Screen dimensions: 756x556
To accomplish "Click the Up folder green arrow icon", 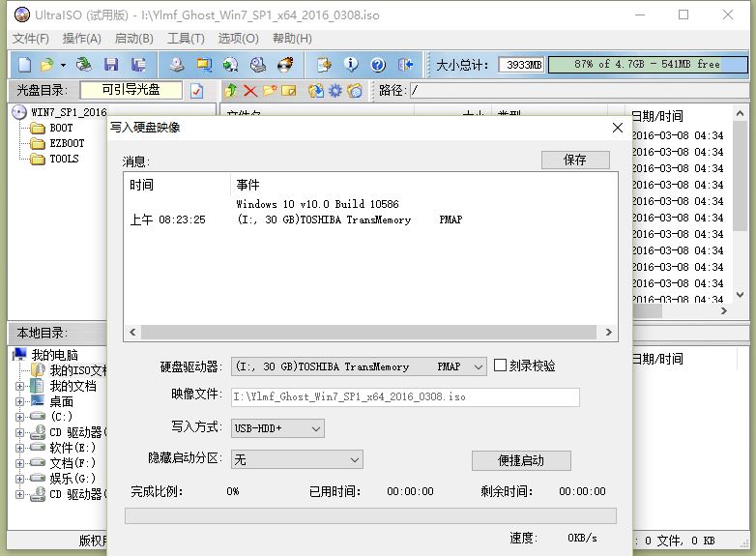I will tap(230, 90).
